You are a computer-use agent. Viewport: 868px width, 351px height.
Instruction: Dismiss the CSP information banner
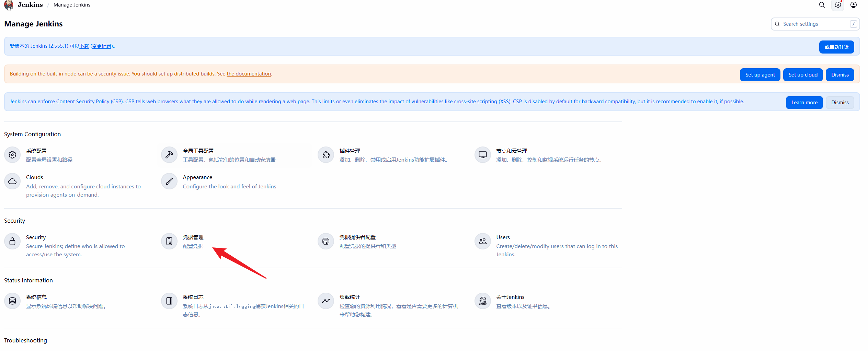point(840,103)
